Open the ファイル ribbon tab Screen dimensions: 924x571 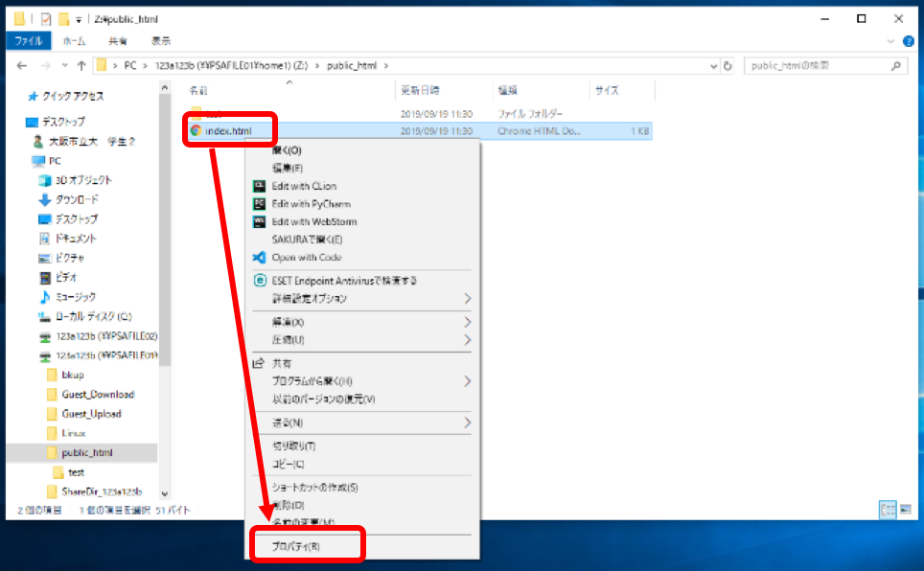(29, 40)
